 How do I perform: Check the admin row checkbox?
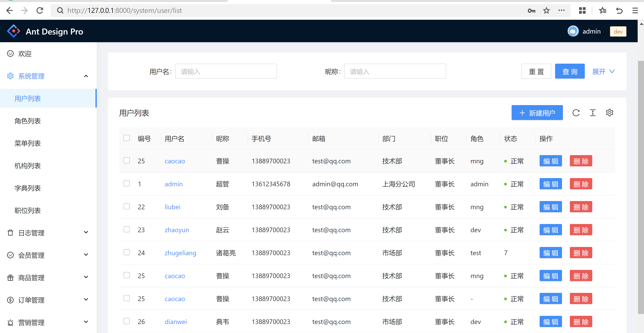point(126,183)
